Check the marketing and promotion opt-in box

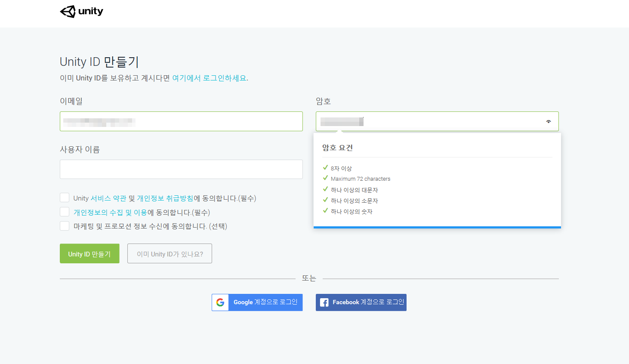point(65,226)
